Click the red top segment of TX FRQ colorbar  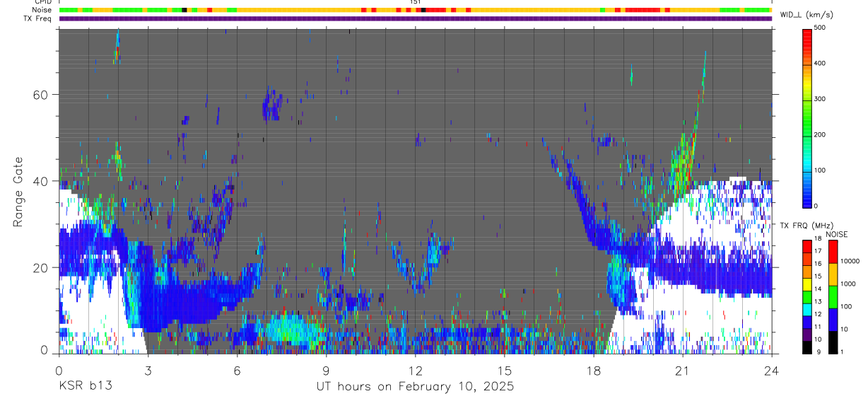(x=808, y=245)
